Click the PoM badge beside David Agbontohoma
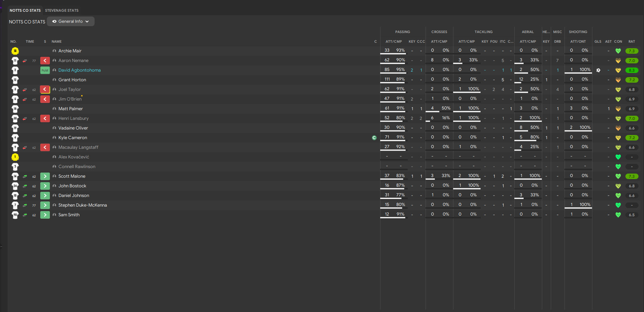 [x=45, y=70]
